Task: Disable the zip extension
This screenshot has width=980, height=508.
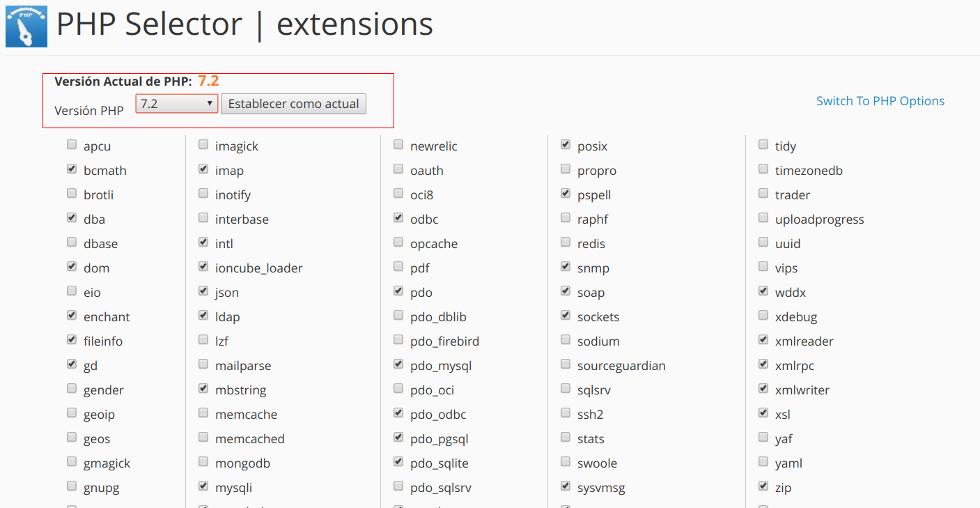Action: [763, 486]
